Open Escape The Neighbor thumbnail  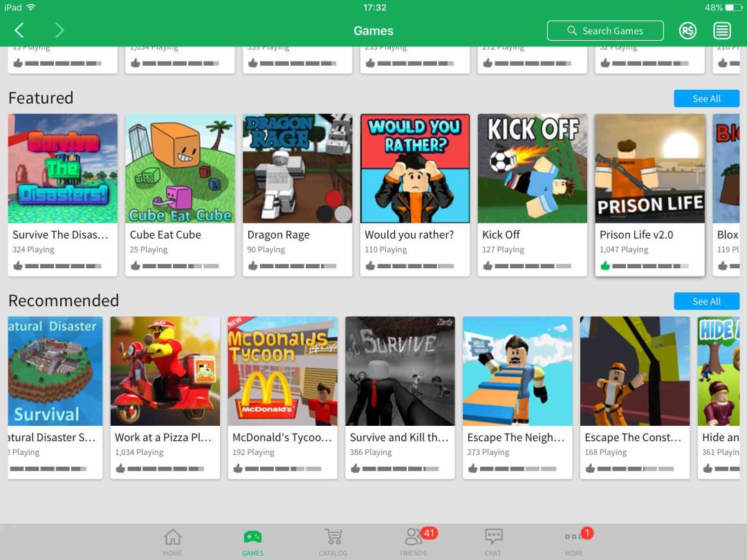pos(517,371)
